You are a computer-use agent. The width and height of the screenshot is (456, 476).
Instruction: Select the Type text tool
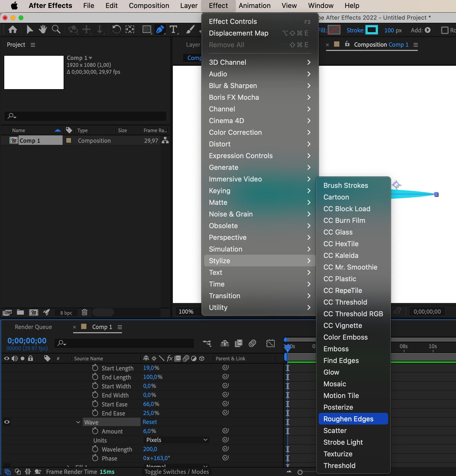[173, 29]
